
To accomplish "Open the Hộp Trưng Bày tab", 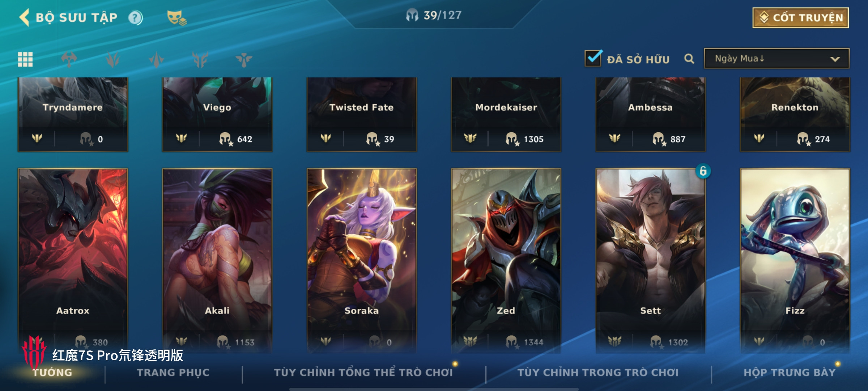I will [790, 373].
